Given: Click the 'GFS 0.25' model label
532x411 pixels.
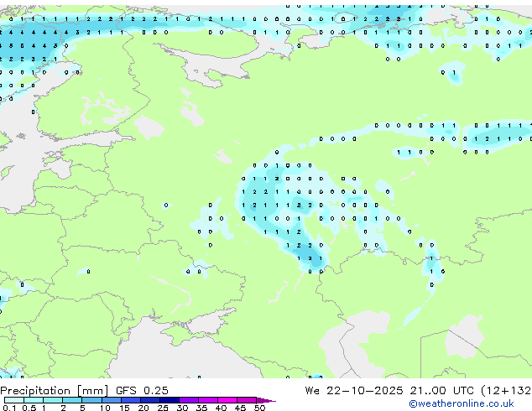Looking at the screenshot, I should (142, 390).
